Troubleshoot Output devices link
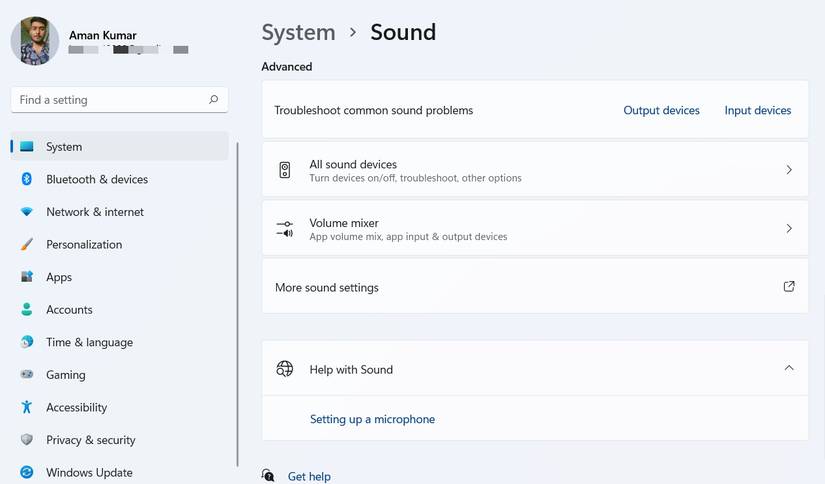The width and height of the screenshot is (825, 484). (x=661, y=110)
